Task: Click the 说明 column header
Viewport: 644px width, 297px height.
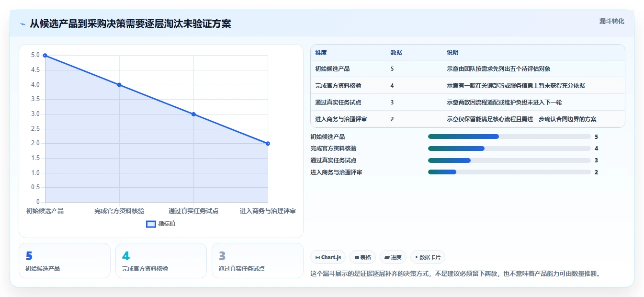Action: click(452, 53)
